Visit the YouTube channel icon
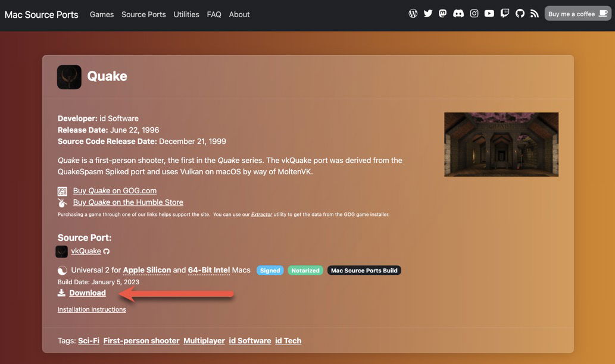 [x=488, y=12]
